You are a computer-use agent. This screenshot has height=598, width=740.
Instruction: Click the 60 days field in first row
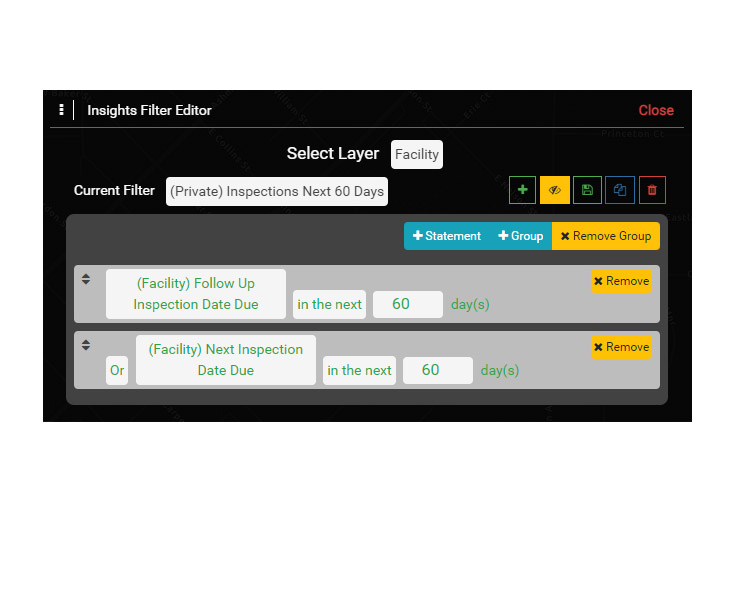pos(407,304)
